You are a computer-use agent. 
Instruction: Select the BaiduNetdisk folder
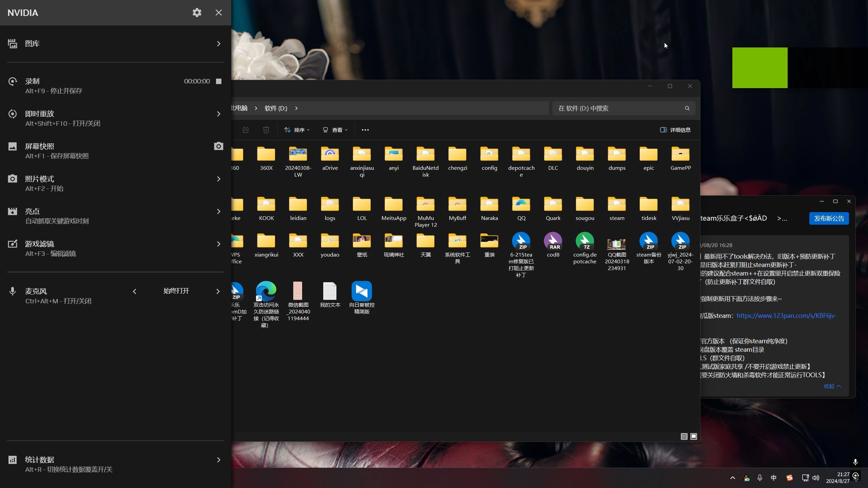tap(426, 162)
